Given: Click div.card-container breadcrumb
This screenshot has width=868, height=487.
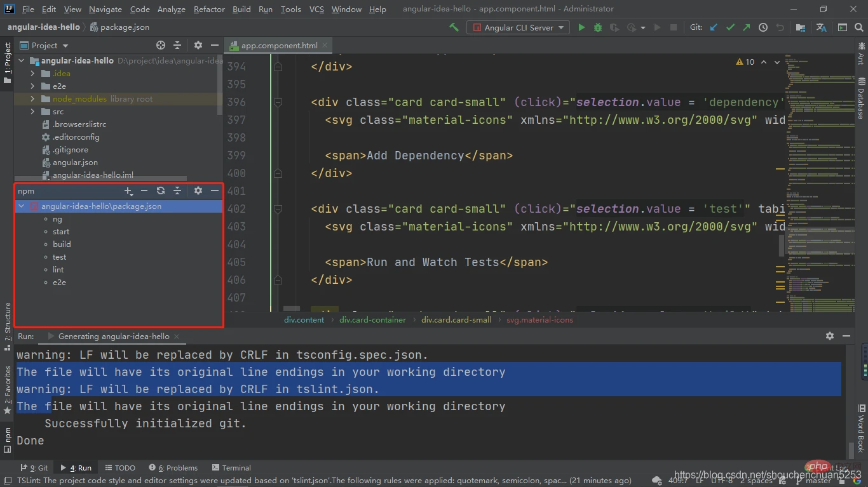Looking at the screenshot, I should point(372,320).
